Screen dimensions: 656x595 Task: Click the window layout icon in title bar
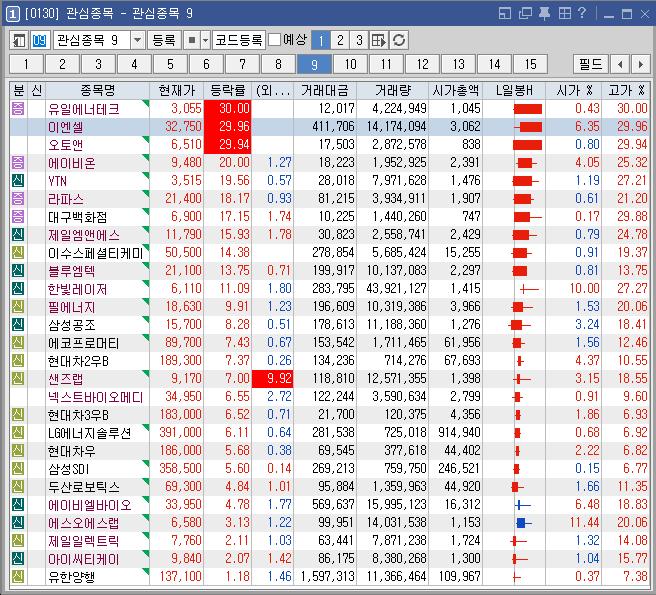coord(505,14)
